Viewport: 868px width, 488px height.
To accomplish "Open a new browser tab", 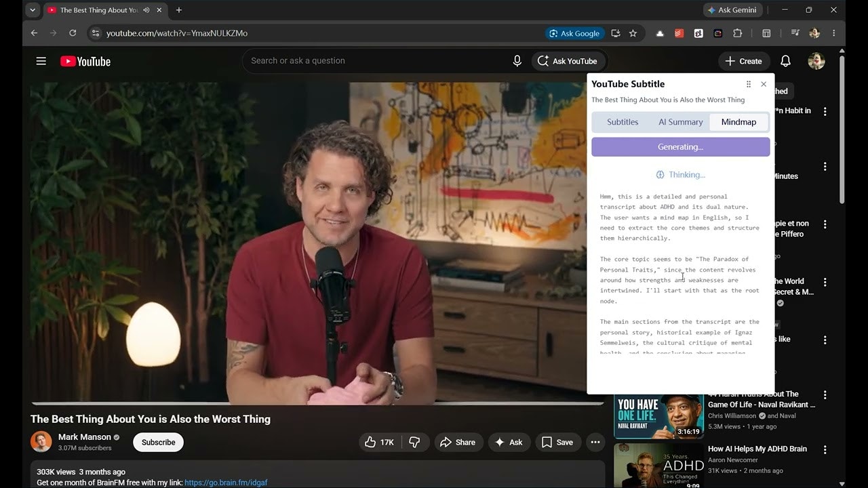I will coord(179,10).
